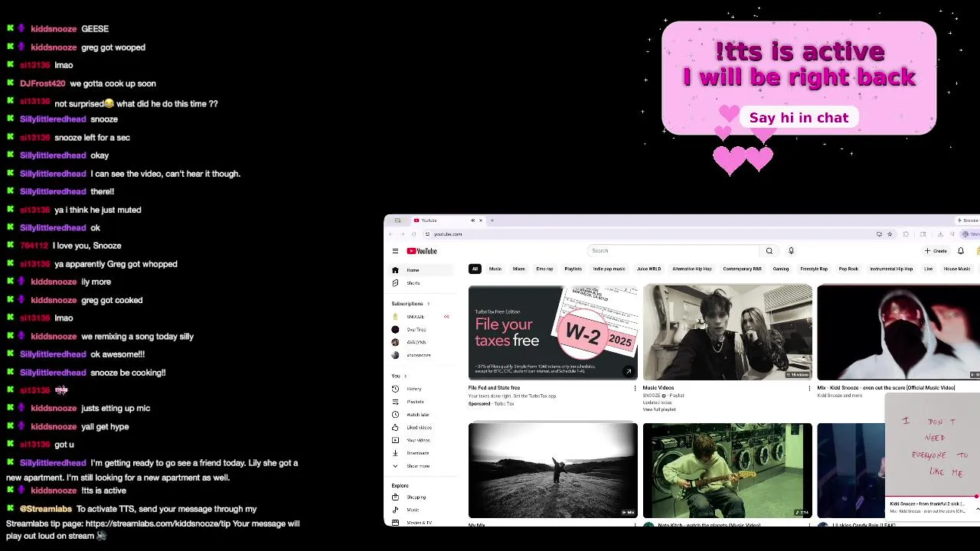980x551 pixels.
Task: Click the search magnifier button
Action: (769, 251)
